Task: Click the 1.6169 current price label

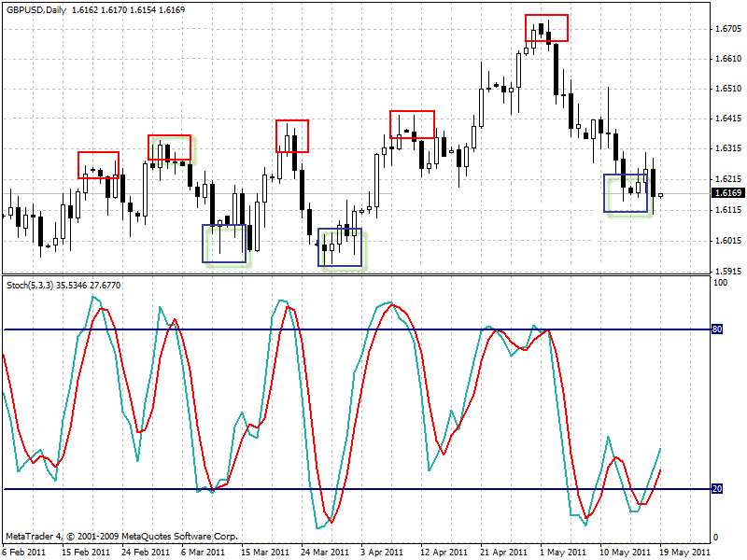Action: [x=727, y=193]
